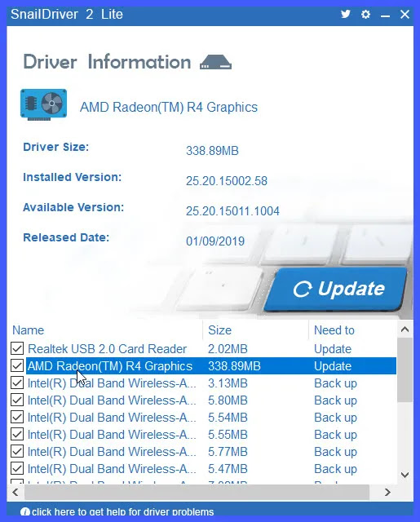420x522 pixels.
Task: Open help link for driver problems
Action: (x=123, y=511)
